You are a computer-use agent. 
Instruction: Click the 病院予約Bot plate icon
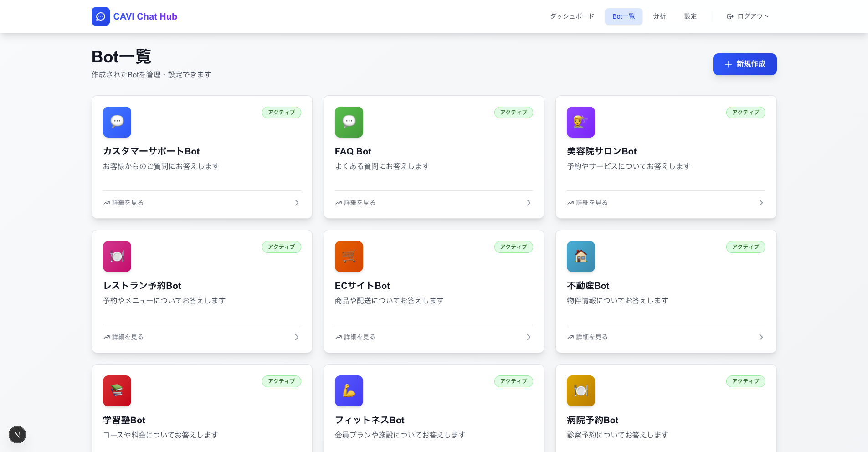click(580, 391)
